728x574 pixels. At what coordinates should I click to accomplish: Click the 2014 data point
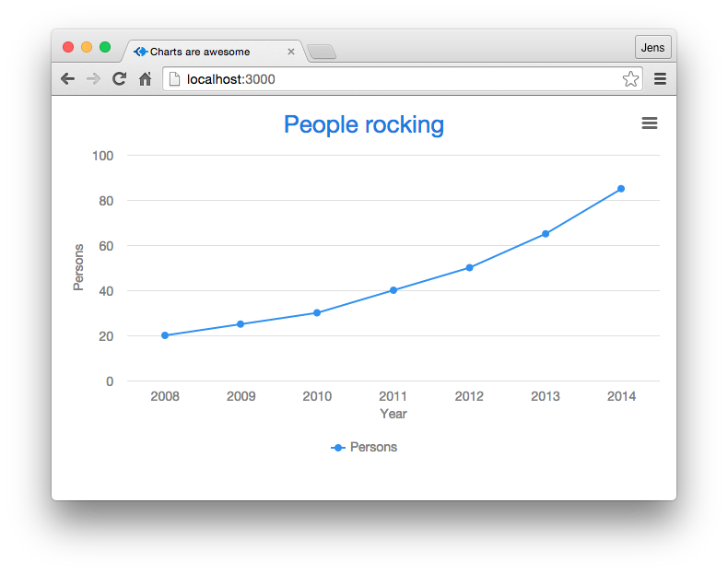click(621, 188)
